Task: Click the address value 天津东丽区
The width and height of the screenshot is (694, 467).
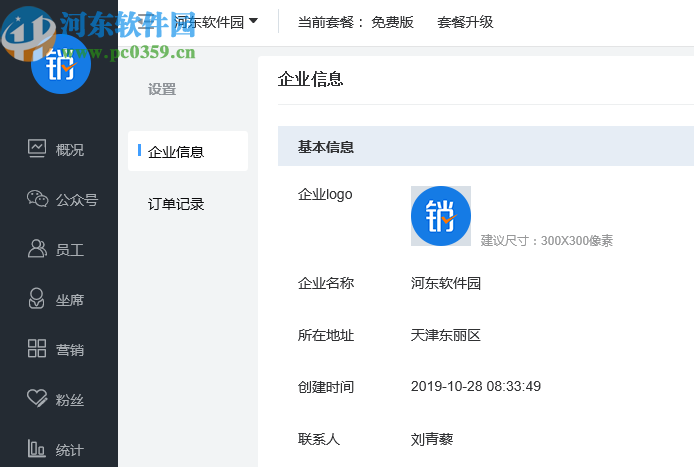Action: click(x=446, y=335)
